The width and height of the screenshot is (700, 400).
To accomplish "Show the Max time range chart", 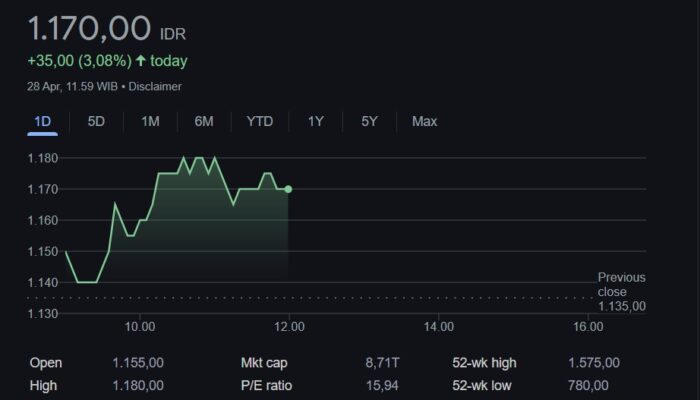I will click(x=425, y=121).
